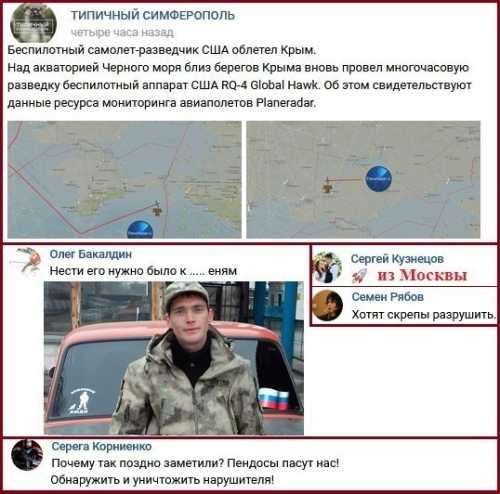Open Серега Корниенко's profile avatar
500x494 pixels.
click(x=27, y=455)
